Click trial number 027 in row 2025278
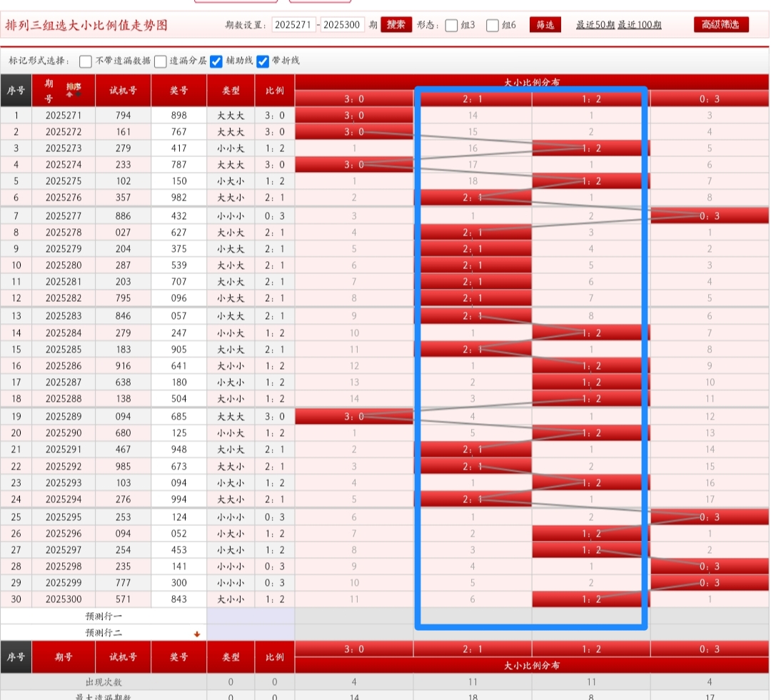This screenshot has height=700, width=771. (x=123, y=233)
